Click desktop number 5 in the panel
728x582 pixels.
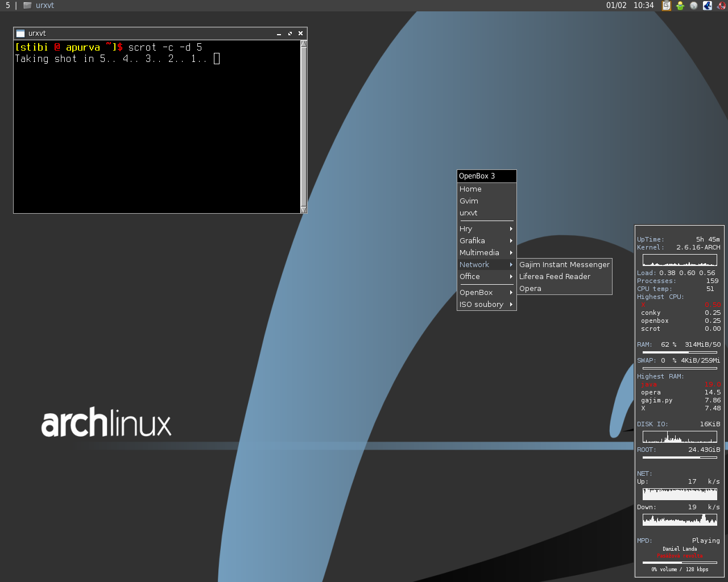pos(8,6)
